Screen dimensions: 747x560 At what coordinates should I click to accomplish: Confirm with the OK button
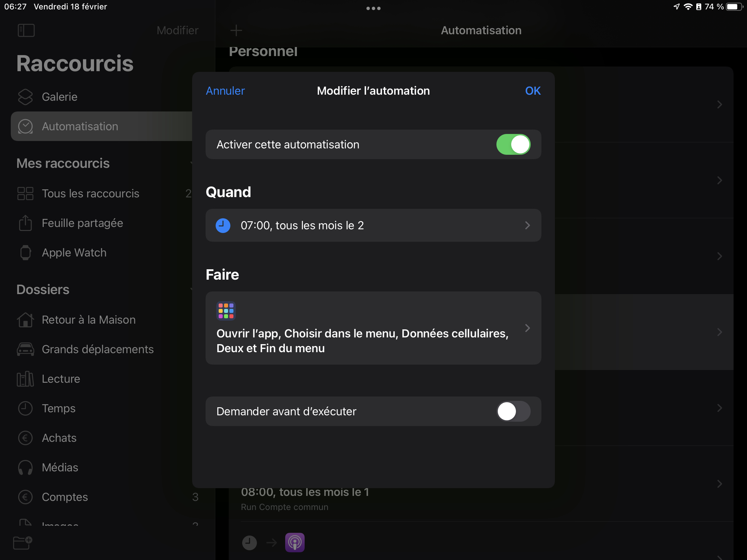click(533, 91)
